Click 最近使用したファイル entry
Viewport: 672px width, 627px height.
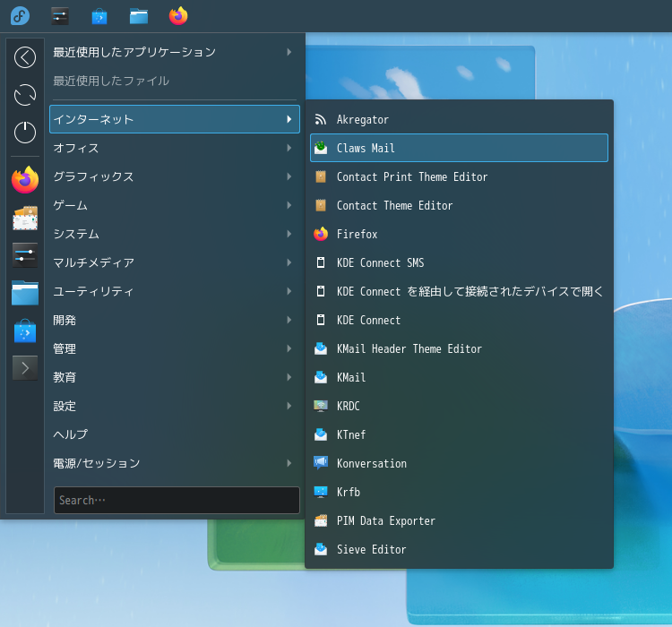[175, 81]
